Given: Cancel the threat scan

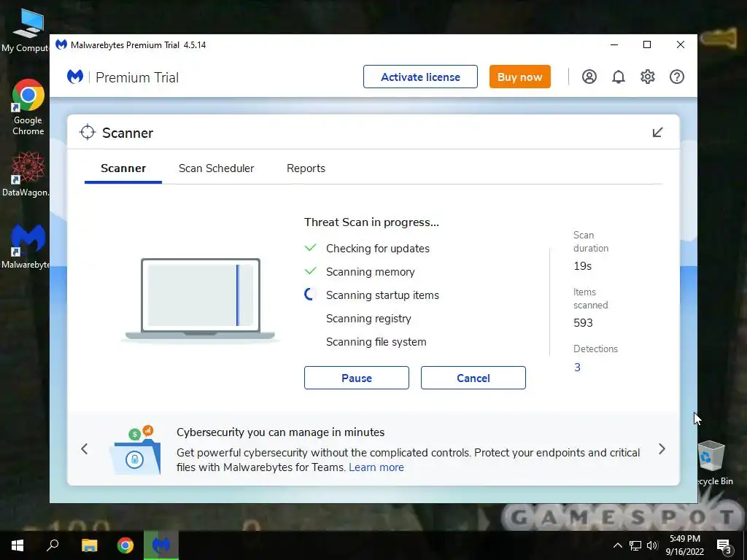Looking at the screenshot, I should coord(473,378).
